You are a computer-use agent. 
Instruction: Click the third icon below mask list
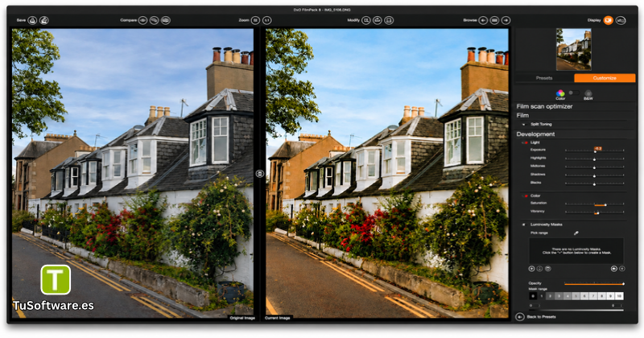click(x=548, y=269)
